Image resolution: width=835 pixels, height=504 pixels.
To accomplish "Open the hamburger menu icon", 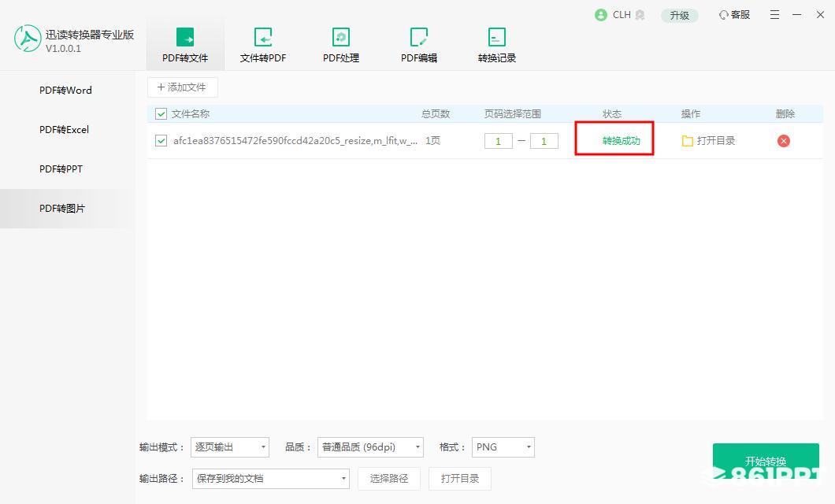I will tap(775, 15).
